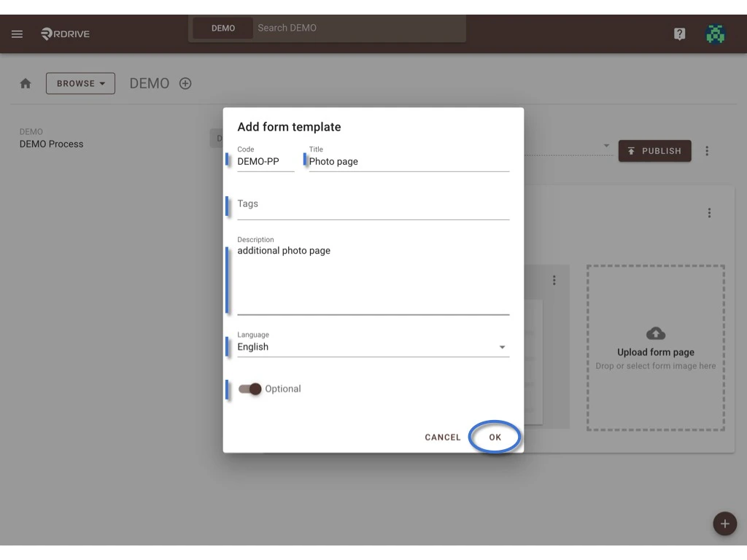The height and width of the screenshot is (560, 747).
Task: Go to the home icon
Action: click(26, 83)
